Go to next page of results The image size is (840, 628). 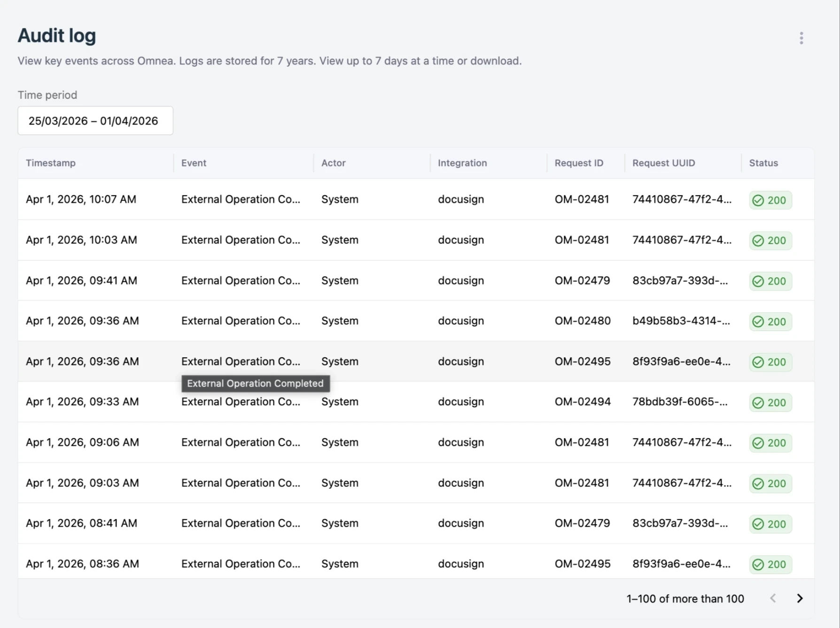coord(800,598)
